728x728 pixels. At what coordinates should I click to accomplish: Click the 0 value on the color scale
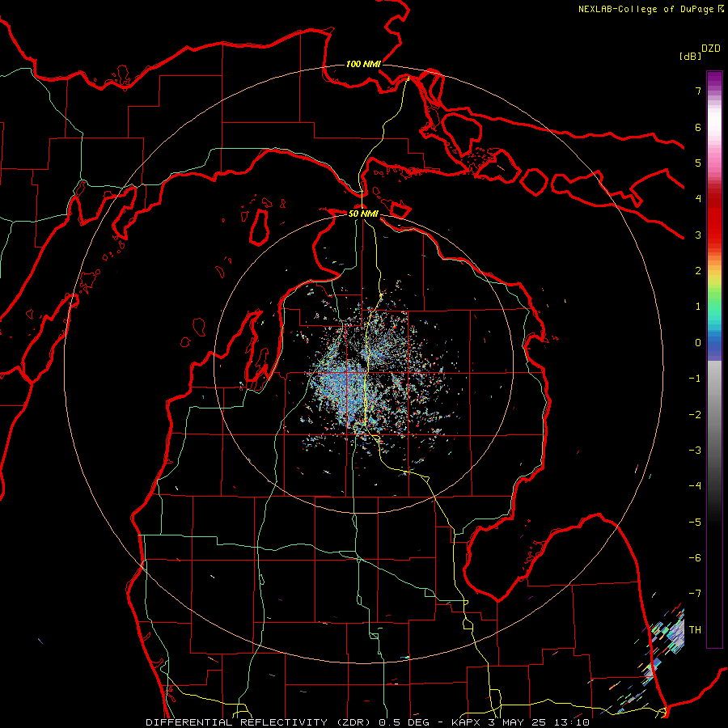click(x=698, y=343)
